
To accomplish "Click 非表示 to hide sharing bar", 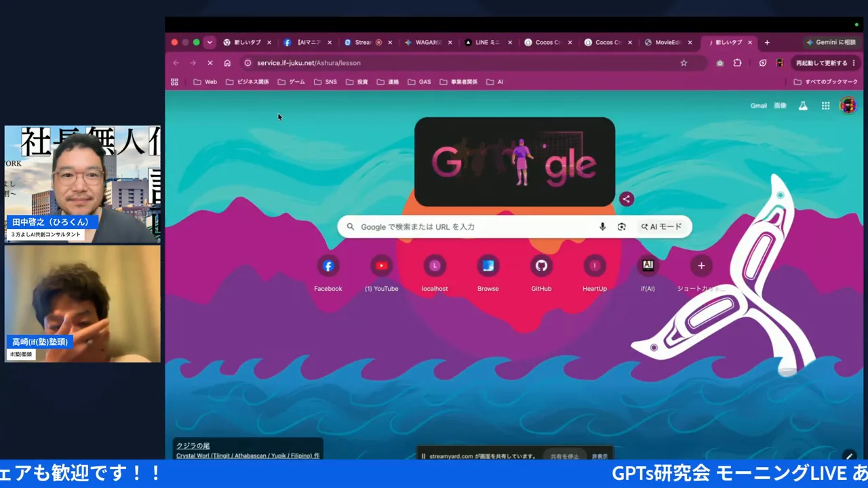I will 599,456.
